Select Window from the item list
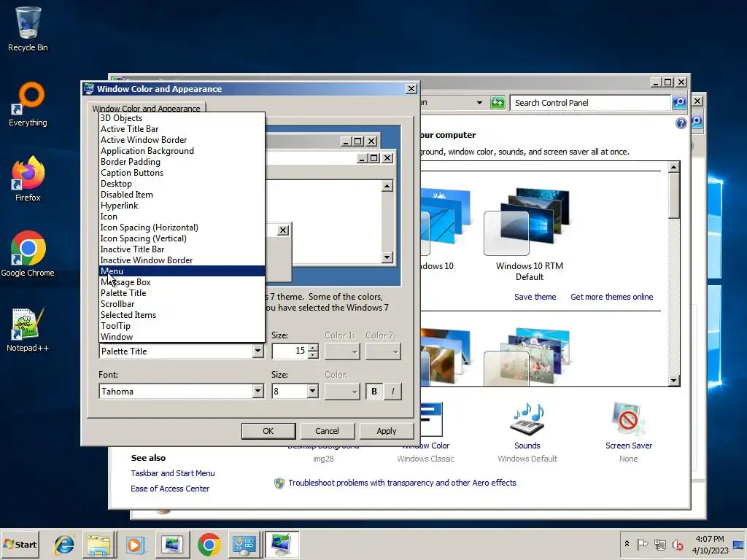747x560 pixels. 182,337
